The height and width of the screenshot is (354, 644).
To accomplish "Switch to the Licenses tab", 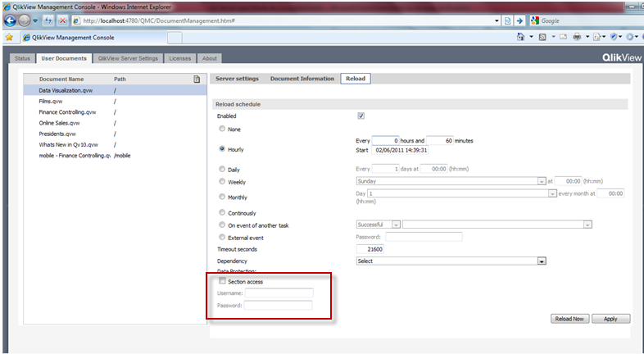I will (180, 58).
